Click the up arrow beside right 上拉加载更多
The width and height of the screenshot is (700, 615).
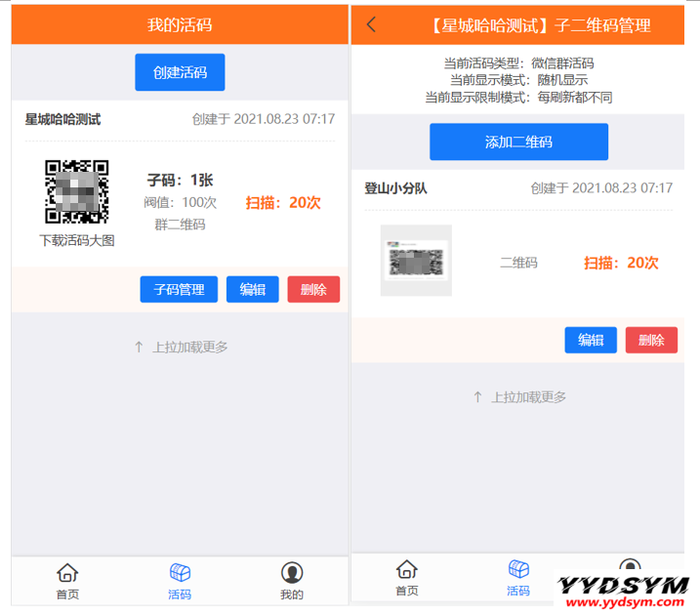point(477,397)
